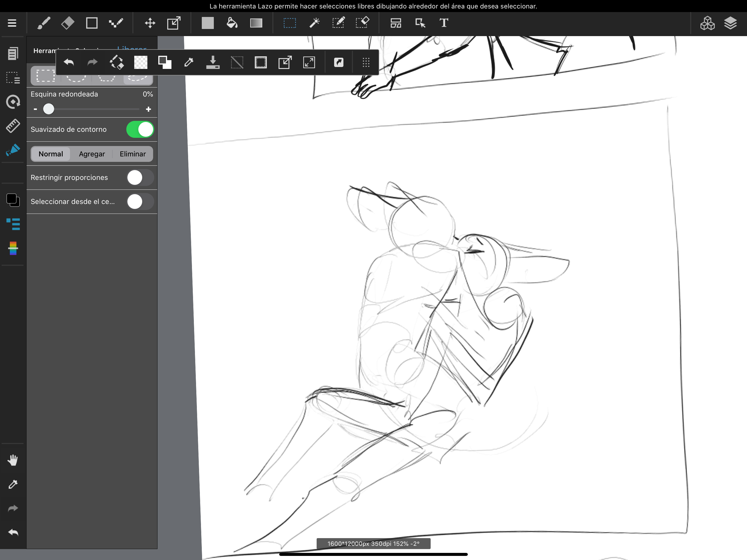The width and height of the screenshot is (747, 560).
Task: Open the Layers panel icon
Action: tap(730, 23)
